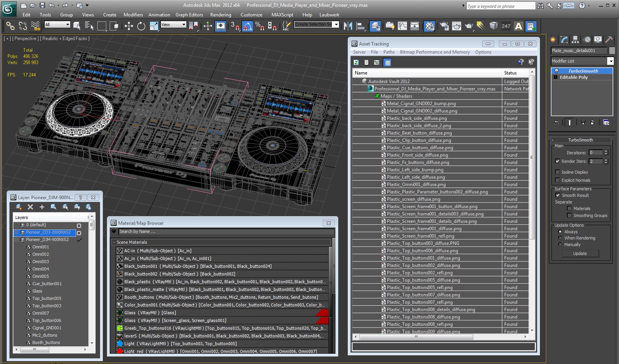619x364 pixels.
Task: Open the Hierarchy command panel tab
Action: (x=575, y=40)
